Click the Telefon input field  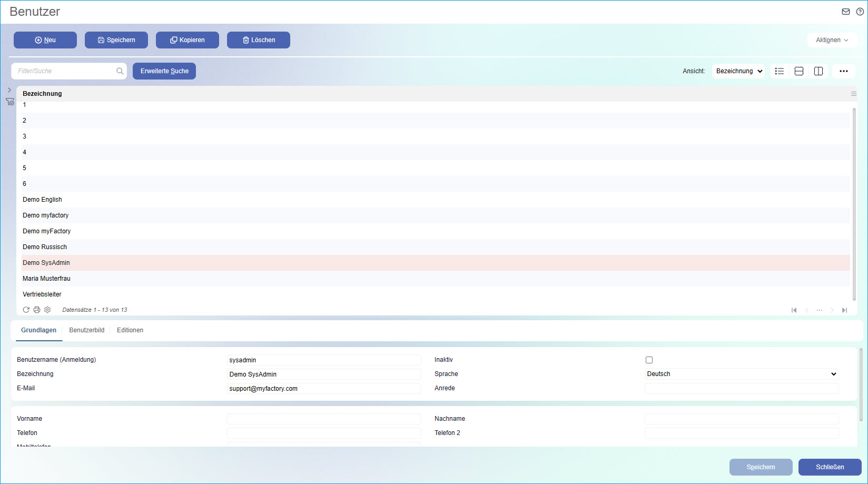click(x=324, y=433)
